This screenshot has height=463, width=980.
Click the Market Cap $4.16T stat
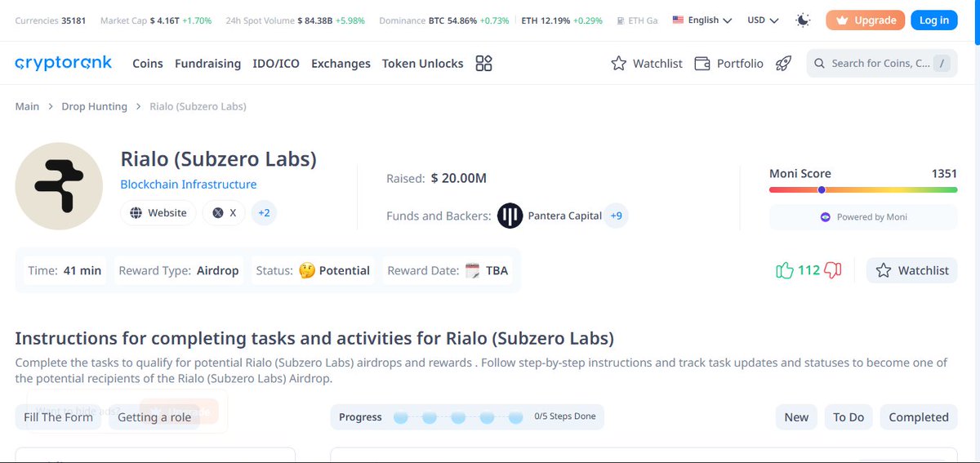pyautogui.click(x=156, y=20)
